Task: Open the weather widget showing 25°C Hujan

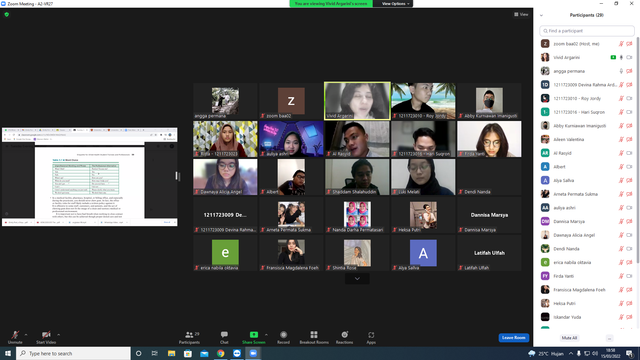Action: pos(546,353)
